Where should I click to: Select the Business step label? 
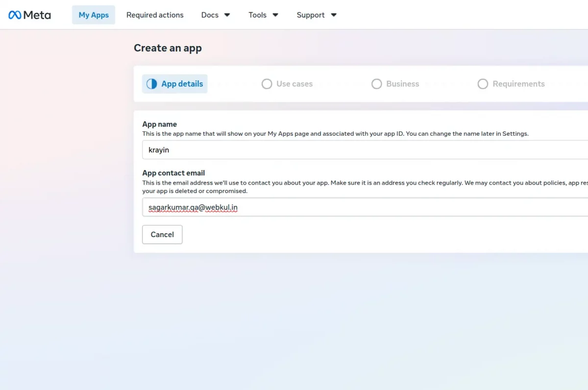point(403,84)
